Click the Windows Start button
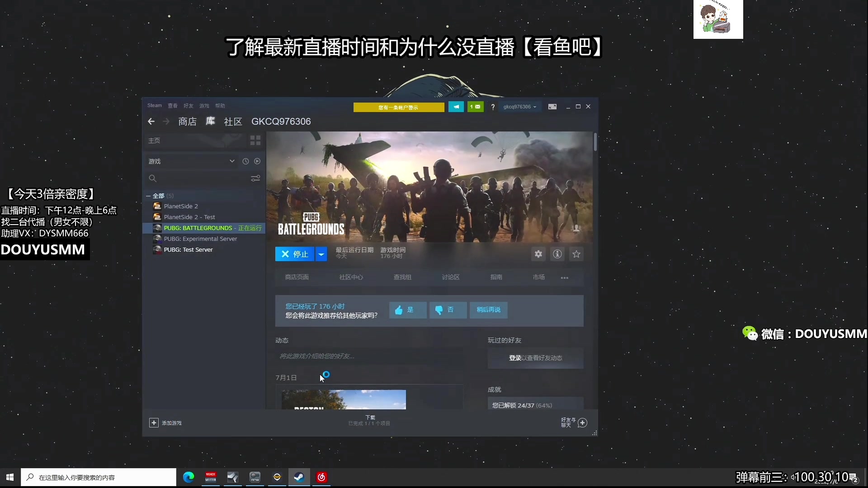868x488 pixels. pyautogui.click(x=10, y=477)
